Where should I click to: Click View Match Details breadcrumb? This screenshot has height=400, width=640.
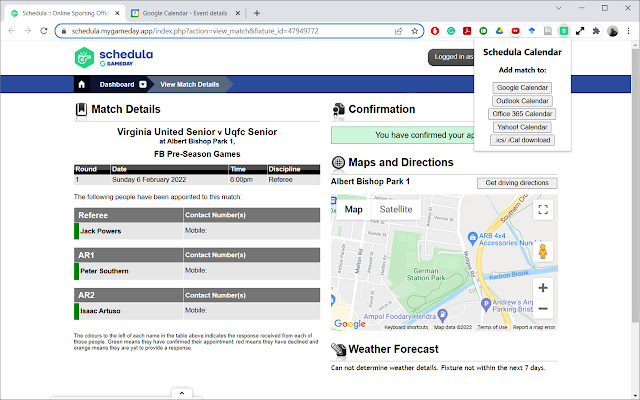coord(189,84)
